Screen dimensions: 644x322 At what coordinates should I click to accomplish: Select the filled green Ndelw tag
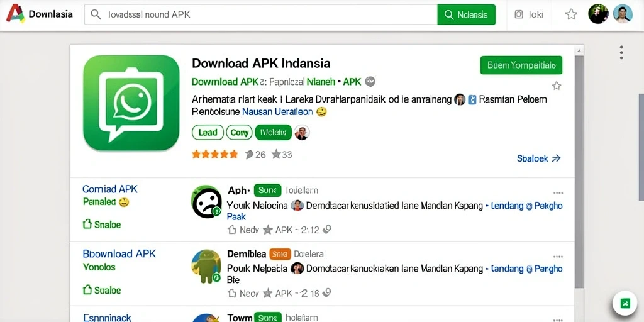273,133
